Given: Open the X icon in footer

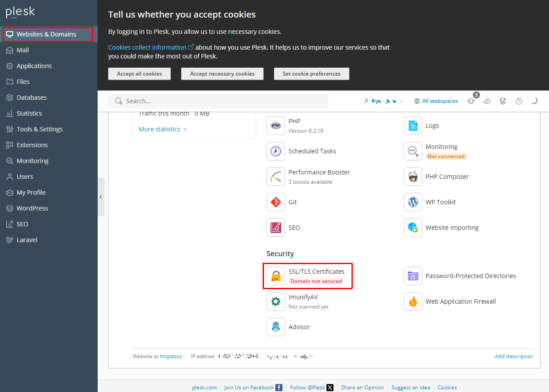Looking at the screenshot, I should [330, 388].
